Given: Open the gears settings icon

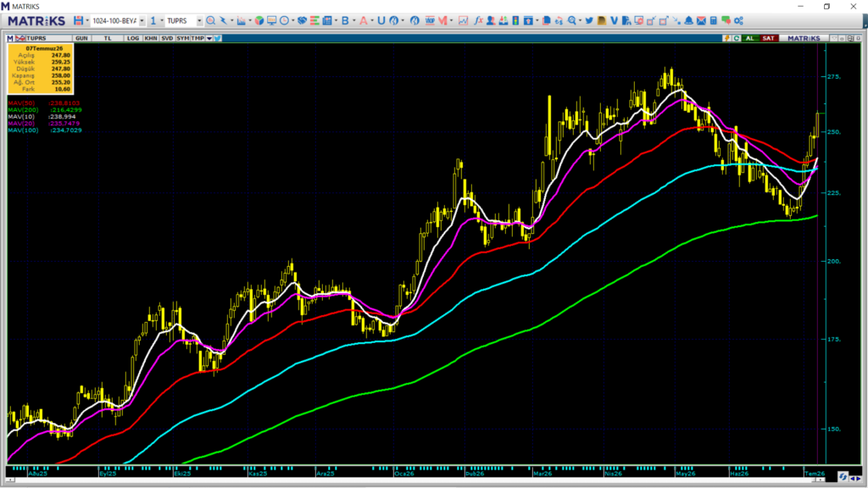Looking at the screenshot, I should point(738,20).
